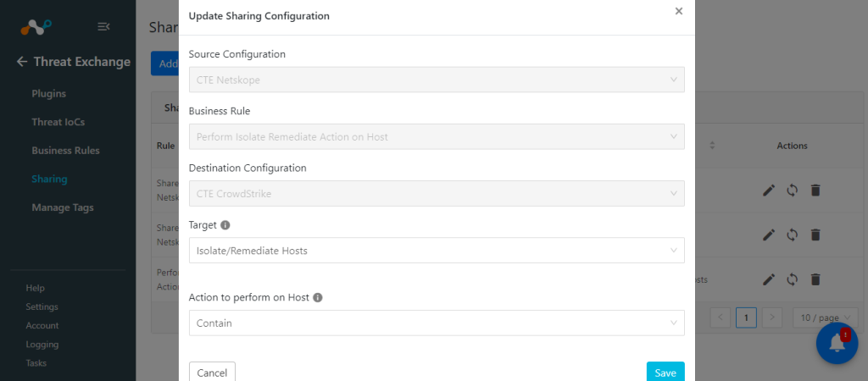Delete the third sharing configuration with trash icon
Viewport: 868px width, 381px height.
point(815,279)
